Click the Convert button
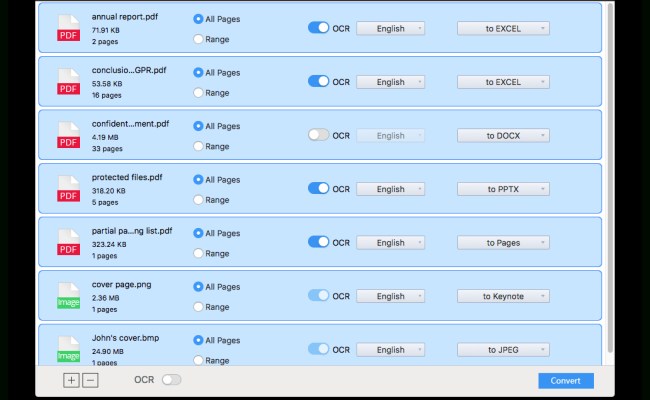 [x=566, y=381]
